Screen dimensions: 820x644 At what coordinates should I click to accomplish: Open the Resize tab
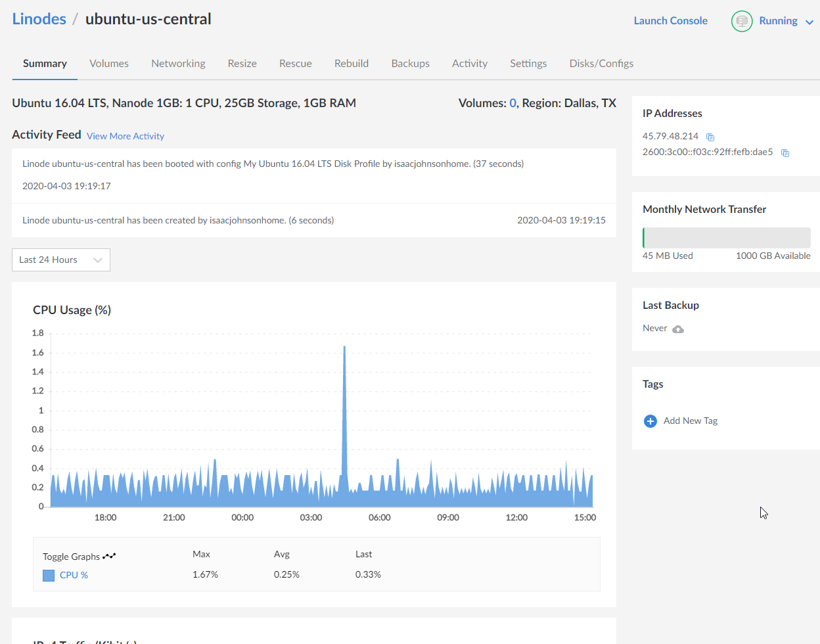pyautogui.click(x=242, y=64)
